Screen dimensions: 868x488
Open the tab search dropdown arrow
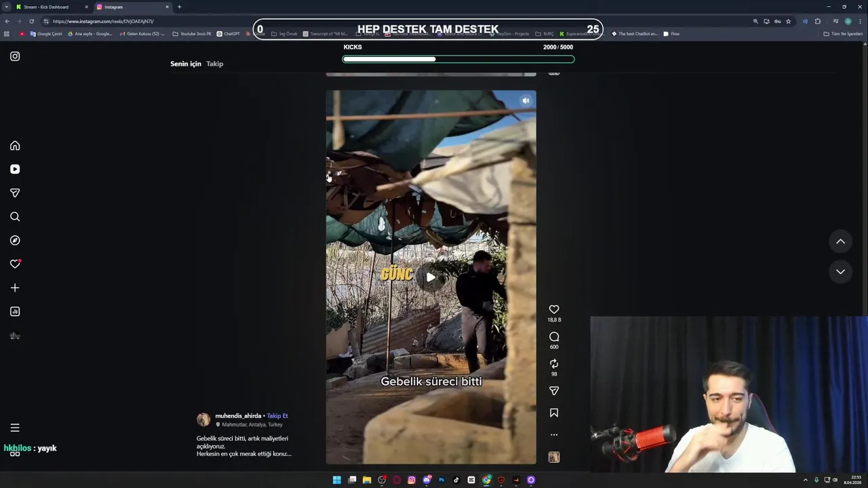tap(6, 7)
